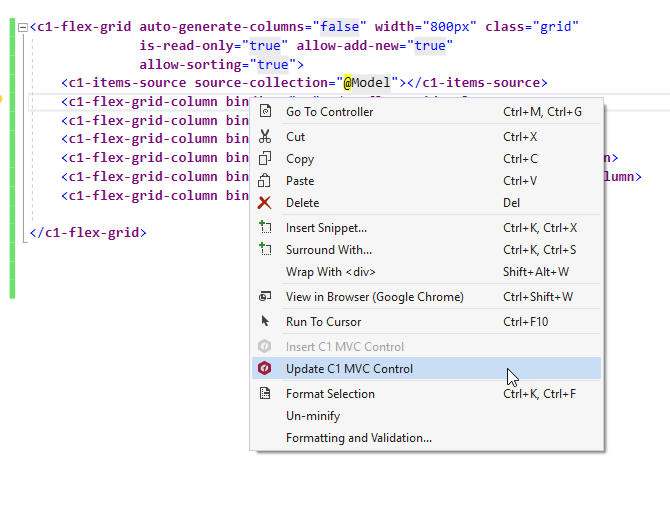
Task: Select Un-minify in the context menu
Action: pos(313,416)
